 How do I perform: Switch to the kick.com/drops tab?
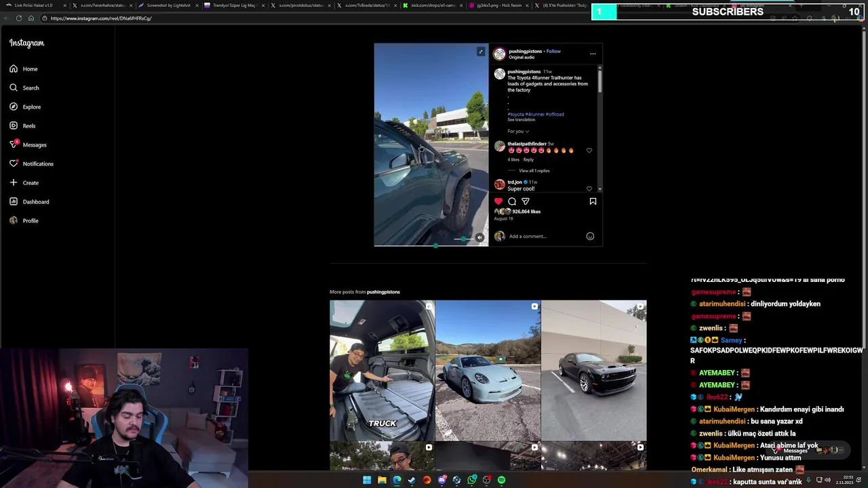[431, 5]
